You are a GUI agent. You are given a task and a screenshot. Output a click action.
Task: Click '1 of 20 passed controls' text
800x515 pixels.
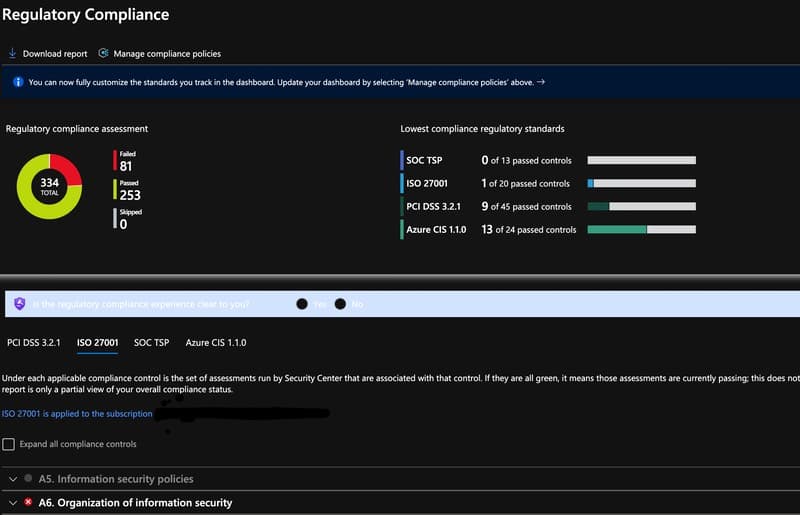point(526,183)
